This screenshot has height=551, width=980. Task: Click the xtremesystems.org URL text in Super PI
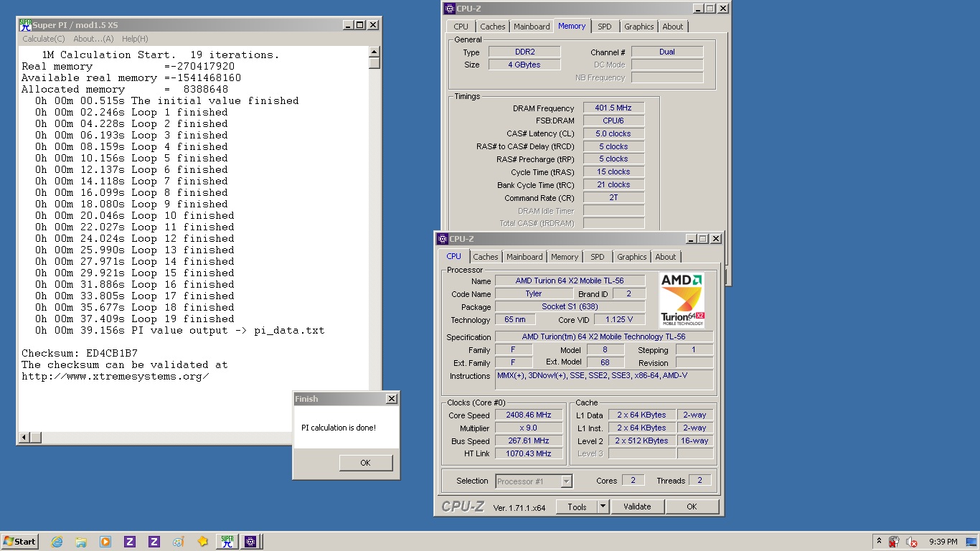[x=116, y=377]
